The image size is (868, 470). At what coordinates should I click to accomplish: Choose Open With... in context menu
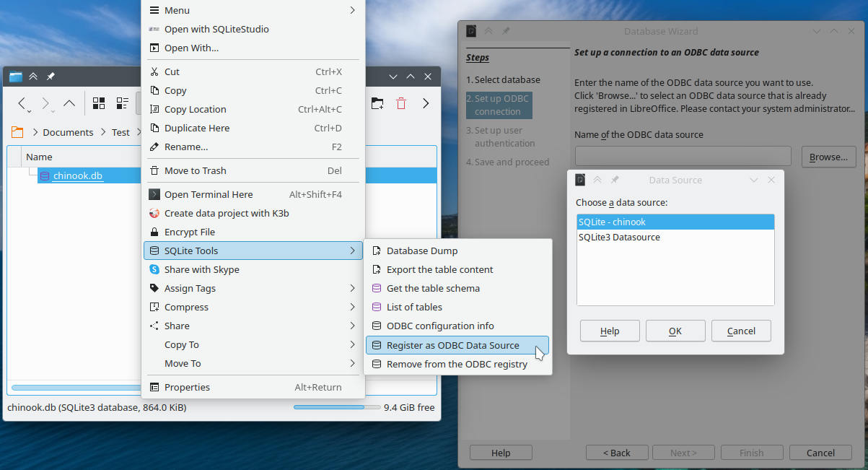pos(253,48)
